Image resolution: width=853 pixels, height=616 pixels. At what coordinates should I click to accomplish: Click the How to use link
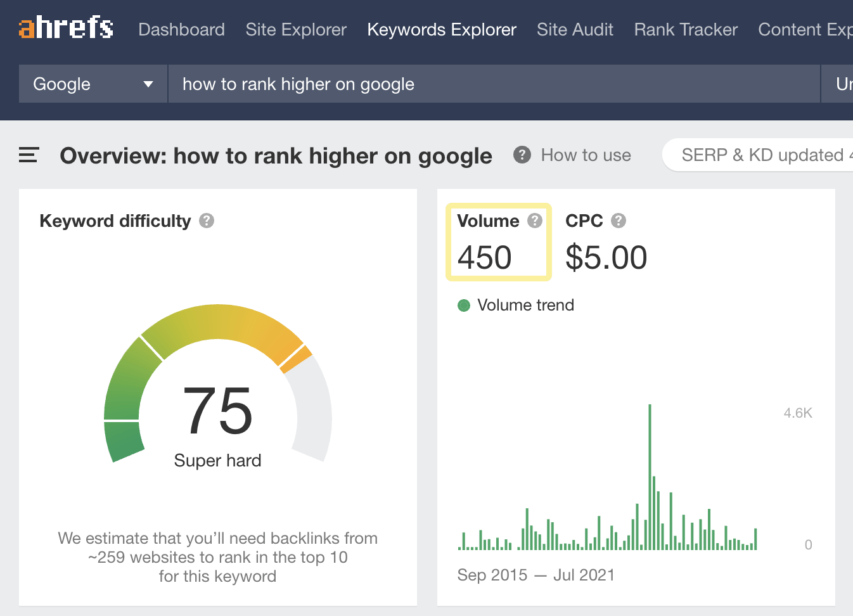pos(586,155)
